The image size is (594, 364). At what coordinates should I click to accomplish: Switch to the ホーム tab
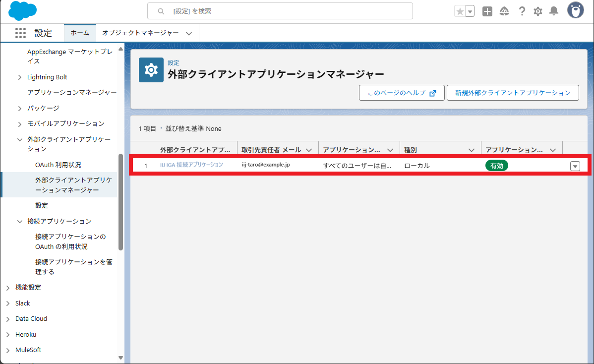80,33
